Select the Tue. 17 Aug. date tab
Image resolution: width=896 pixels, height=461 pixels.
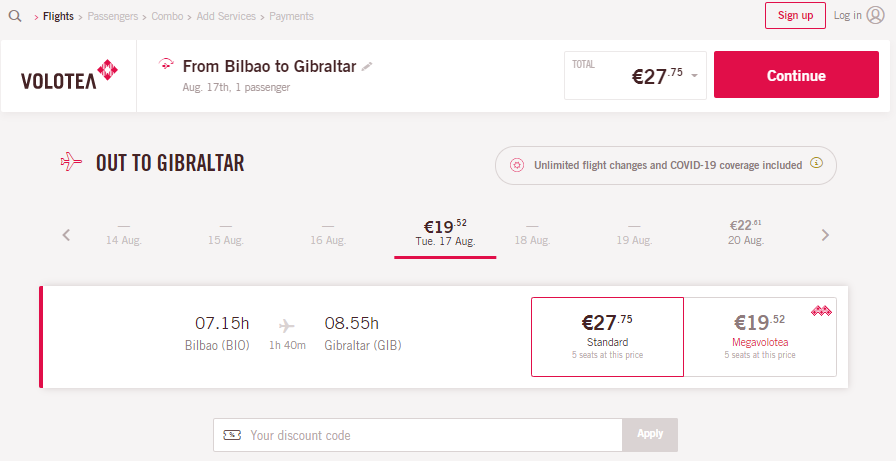click(x=445, y=234)
